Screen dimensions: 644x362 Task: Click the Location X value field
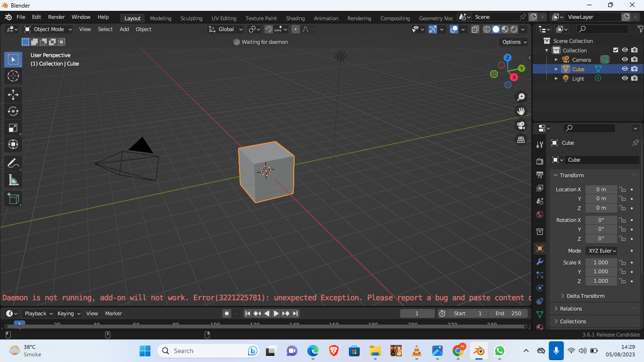point(601,189)
